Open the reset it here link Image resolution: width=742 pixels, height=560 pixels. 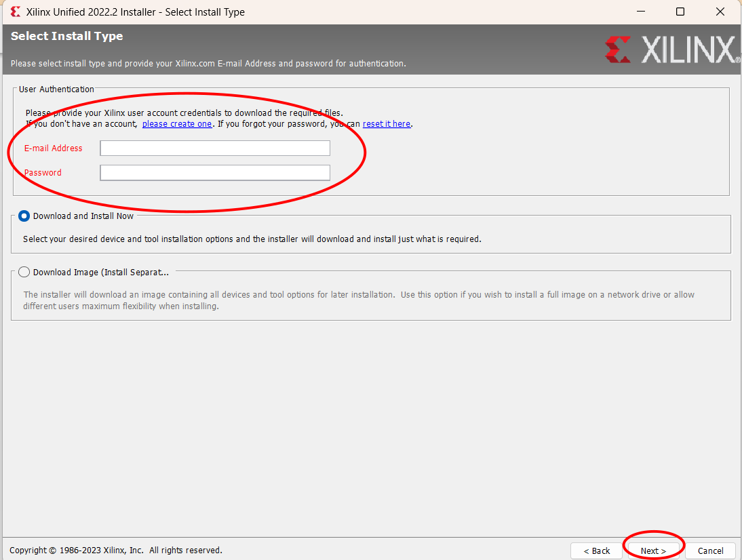(387, 123)
